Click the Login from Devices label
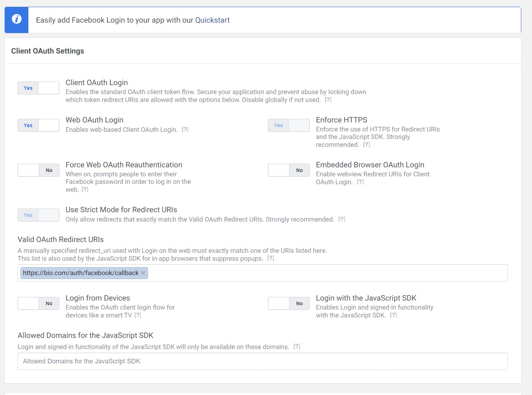The height and width of the screenshot is (395, 532). [x=98, y=298]
